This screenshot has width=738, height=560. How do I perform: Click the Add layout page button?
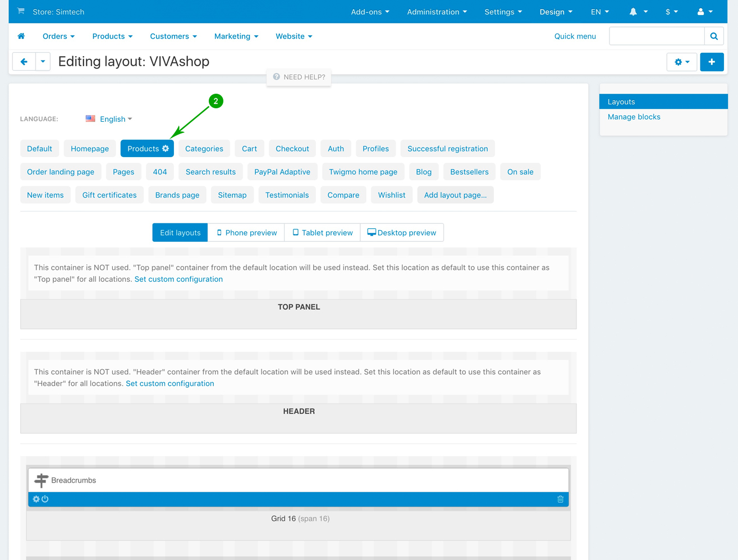[x=455, y=195]
